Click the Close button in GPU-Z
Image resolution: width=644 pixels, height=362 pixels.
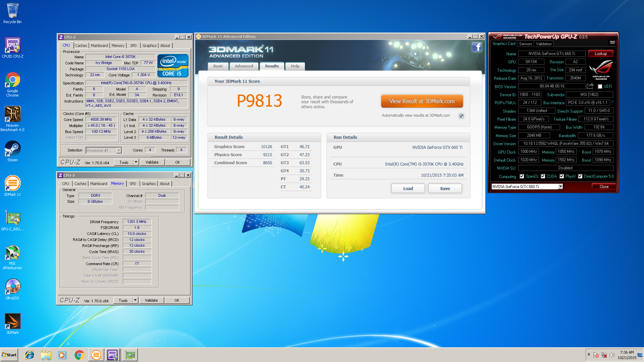604,187
